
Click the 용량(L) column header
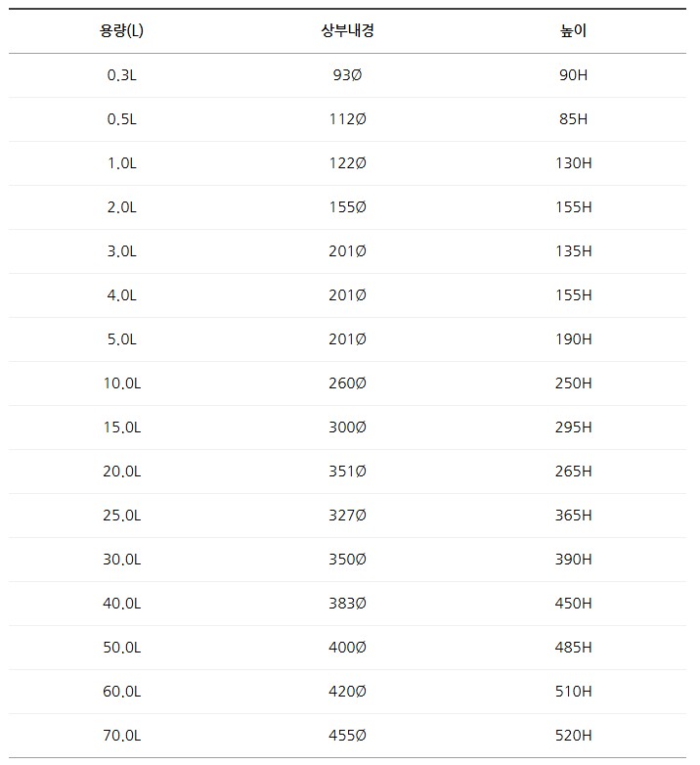coord(122,30)
